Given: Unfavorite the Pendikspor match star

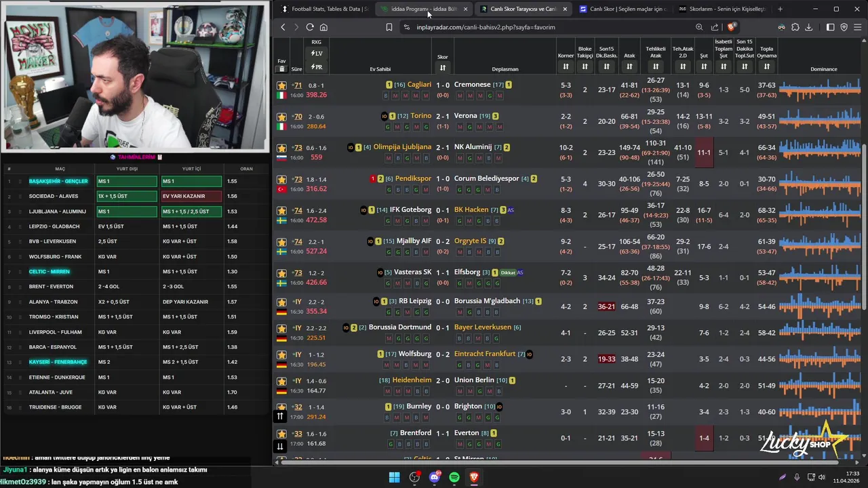Looking at the screenshot, I should [281, 180].
